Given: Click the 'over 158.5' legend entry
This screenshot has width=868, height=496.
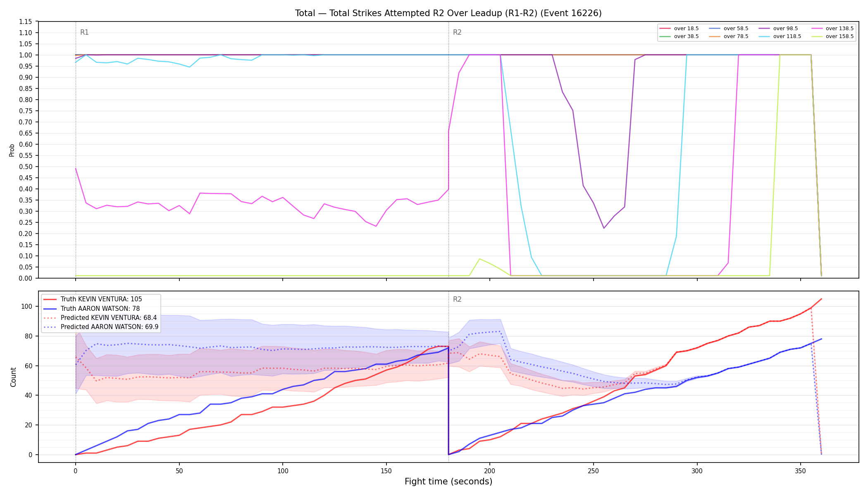Looking at the screenshot, I should pyautogui.click(x=833, y=36).
